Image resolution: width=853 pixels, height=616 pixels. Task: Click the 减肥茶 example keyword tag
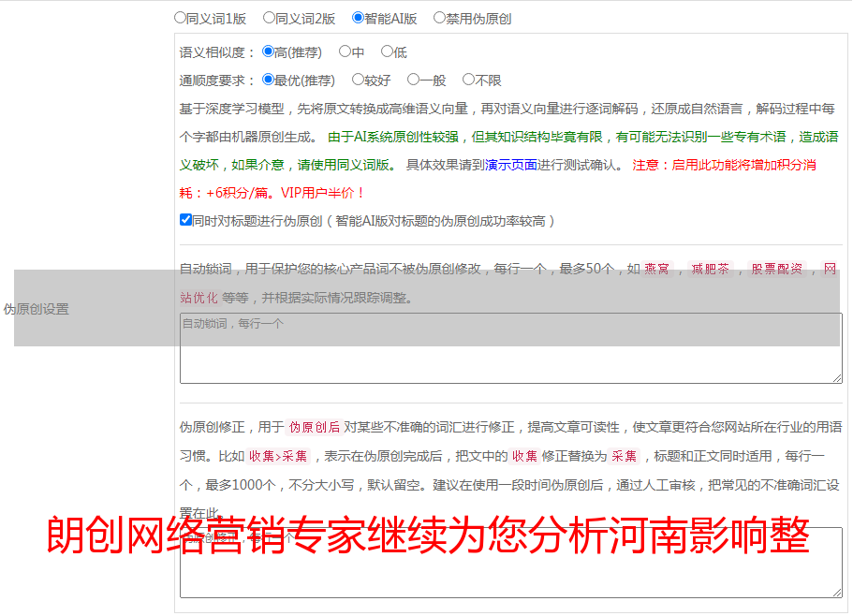pyautogui.click(x=710, y=269)
